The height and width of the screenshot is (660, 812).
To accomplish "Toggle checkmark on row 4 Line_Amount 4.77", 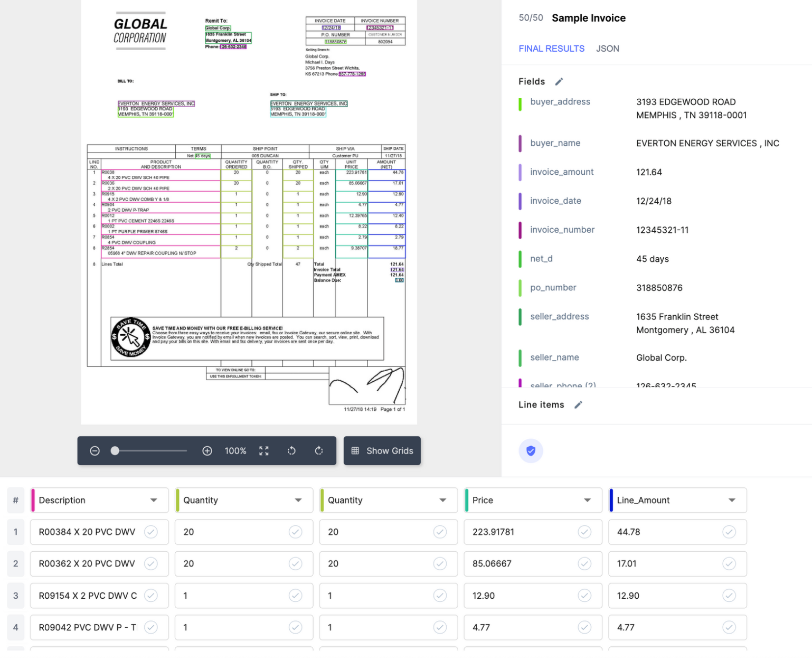I will pyautogui.click(x=729, y=627).
